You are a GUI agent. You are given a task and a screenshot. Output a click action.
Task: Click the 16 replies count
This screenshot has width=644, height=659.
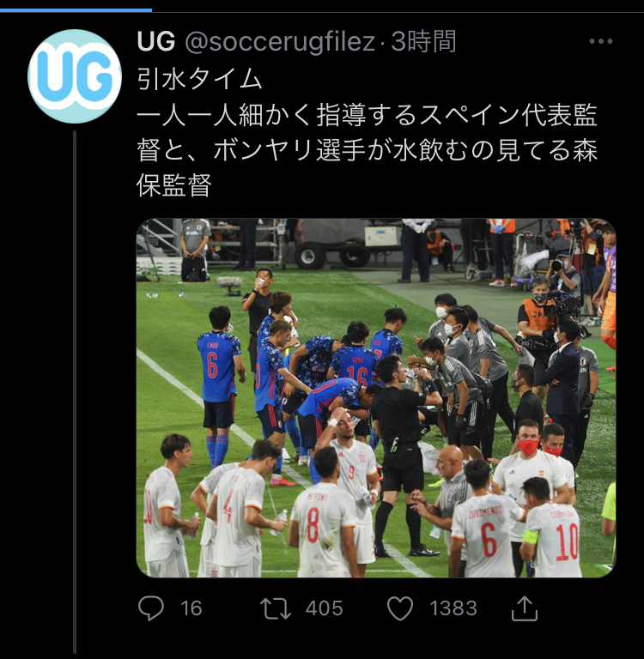coord(191,608)
